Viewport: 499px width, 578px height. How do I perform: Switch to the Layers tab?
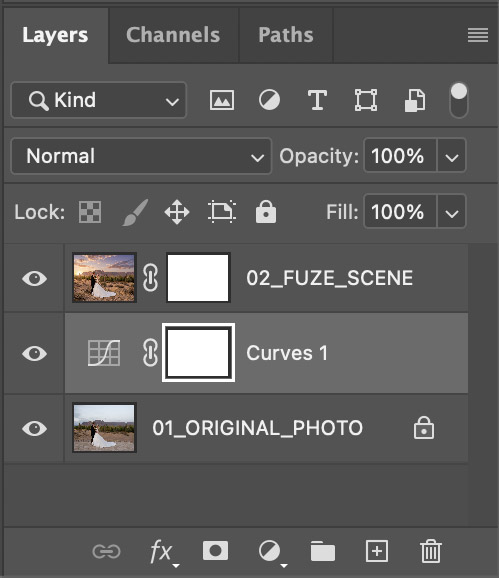pyautogui.click(x=55, y=35)
